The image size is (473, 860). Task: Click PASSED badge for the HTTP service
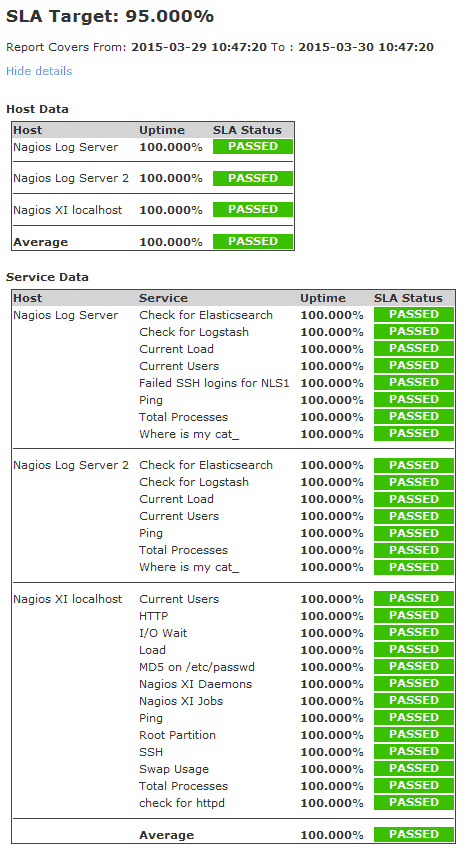click(x=414, y=615)
